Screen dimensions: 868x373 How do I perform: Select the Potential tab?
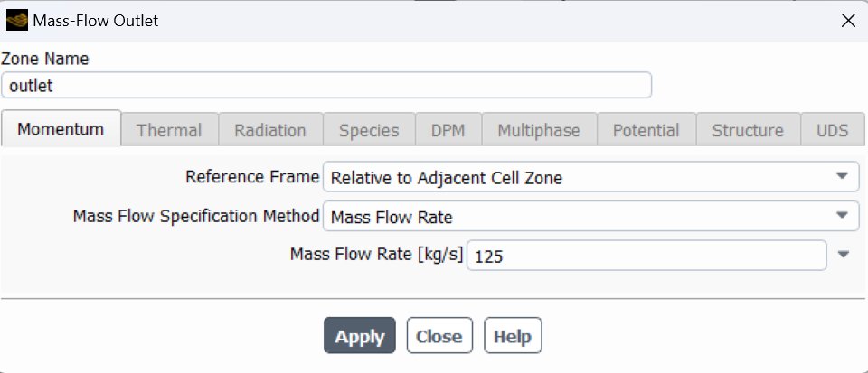click(646, 130)
